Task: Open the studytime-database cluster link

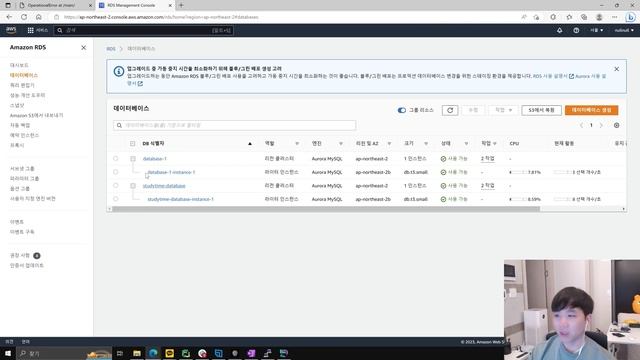Action: click(x=164, y=186)
